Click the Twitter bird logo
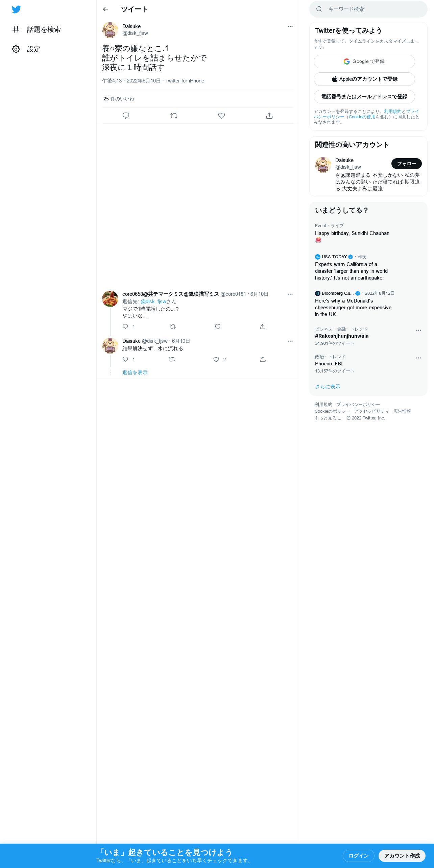The image size is (434, 868). pos(16,9)
